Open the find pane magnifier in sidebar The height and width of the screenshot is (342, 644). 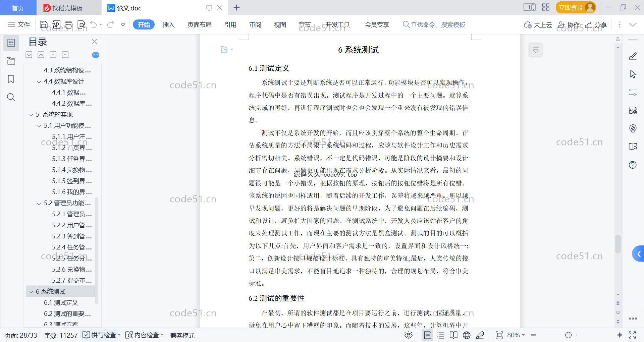pyautogui.click(x=11, y=97)
